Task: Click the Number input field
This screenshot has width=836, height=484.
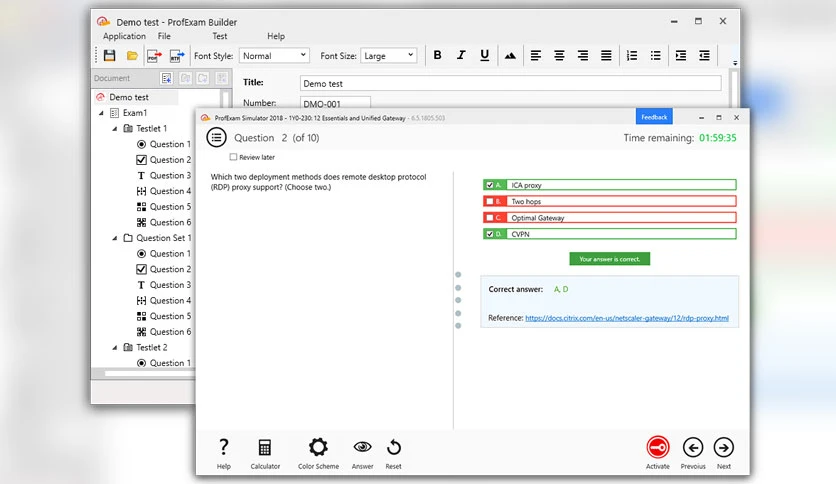Action: 335,103
